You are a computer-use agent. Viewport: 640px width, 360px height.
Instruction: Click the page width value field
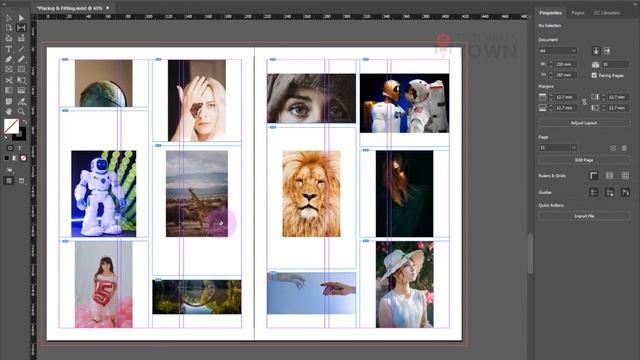pos(565,64)
